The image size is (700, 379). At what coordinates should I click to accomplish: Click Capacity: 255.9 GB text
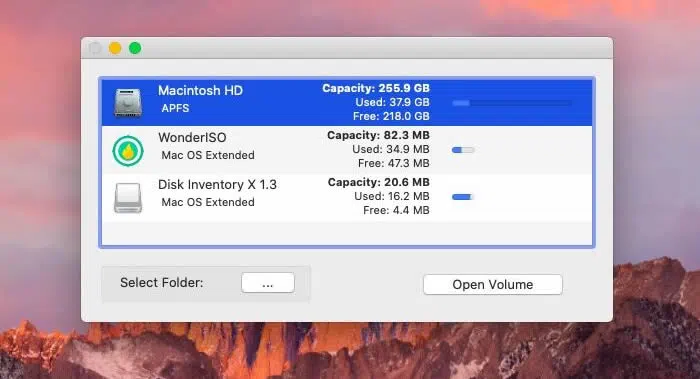(376, 88)
